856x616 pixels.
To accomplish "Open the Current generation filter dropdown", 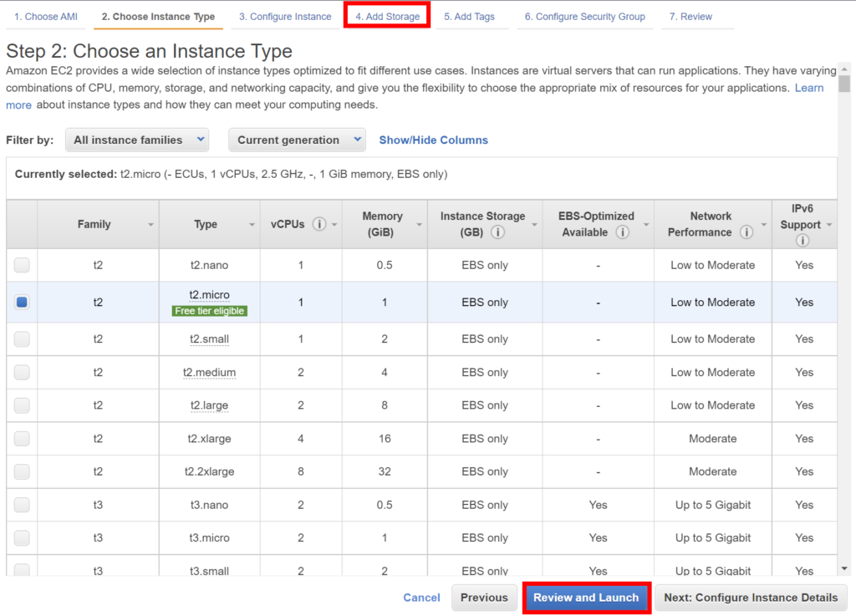I will pyautogui.click(x=297, y=140).
